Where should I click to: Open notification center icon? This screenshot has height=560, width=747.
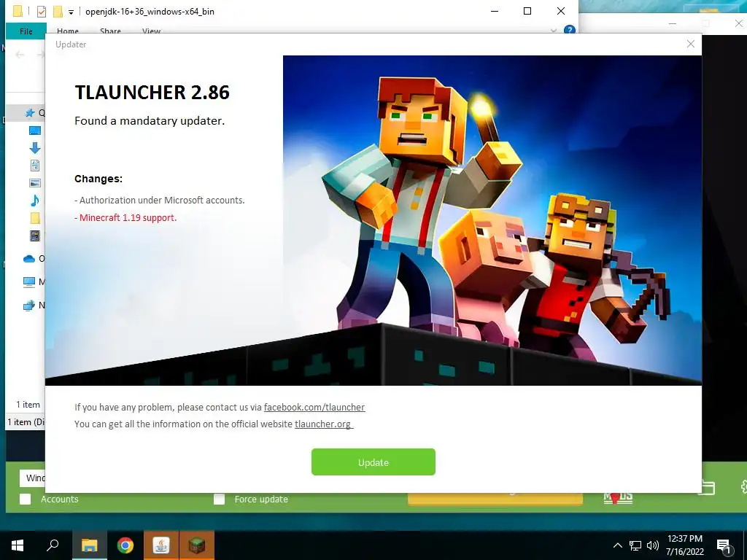pos(724,545)
